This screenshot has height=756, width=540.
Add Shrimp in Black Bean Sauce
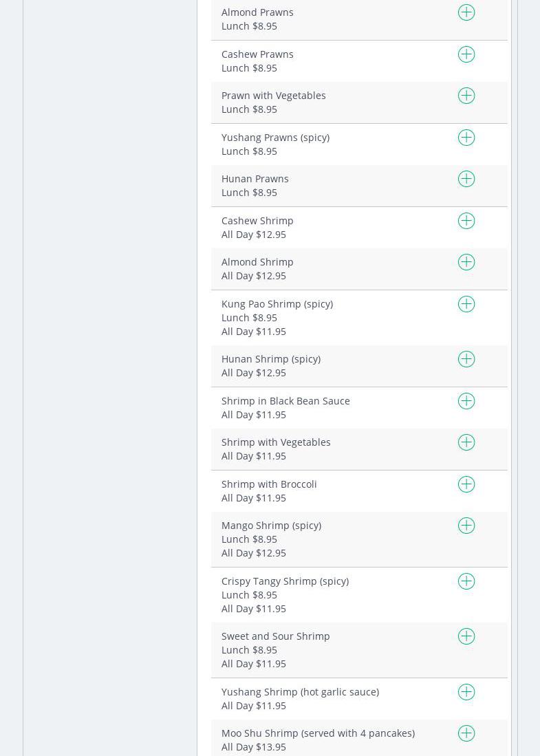[x=466, y=401]
